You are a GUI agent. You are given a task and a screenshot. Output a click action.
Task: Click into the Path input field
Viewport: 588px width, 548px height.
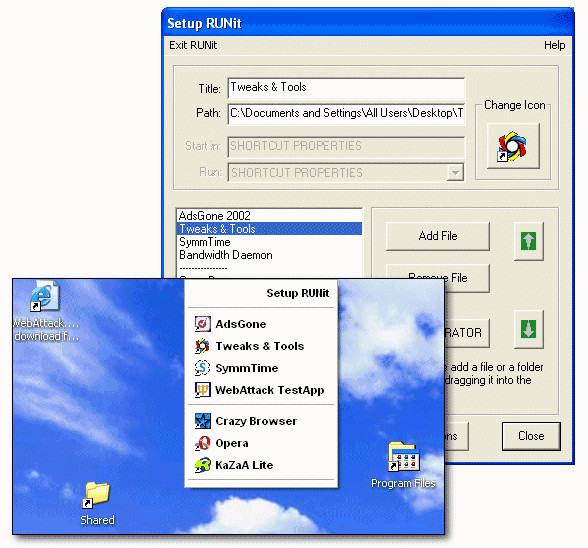coord(346,114)
